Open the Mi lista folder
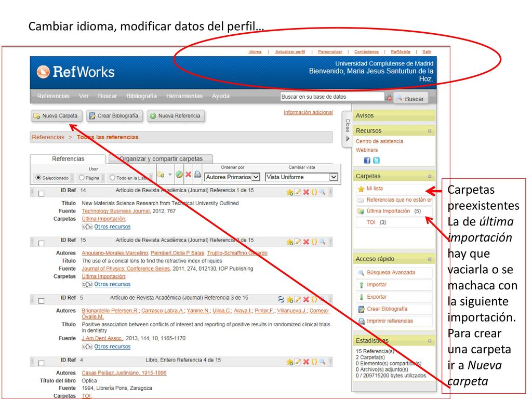 point(374,188)
